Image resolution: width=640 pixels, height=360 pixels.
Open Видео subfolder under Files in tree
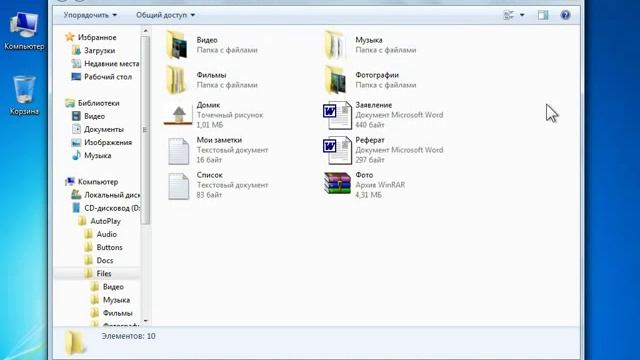pyautogui.click(x=113, y=287)
